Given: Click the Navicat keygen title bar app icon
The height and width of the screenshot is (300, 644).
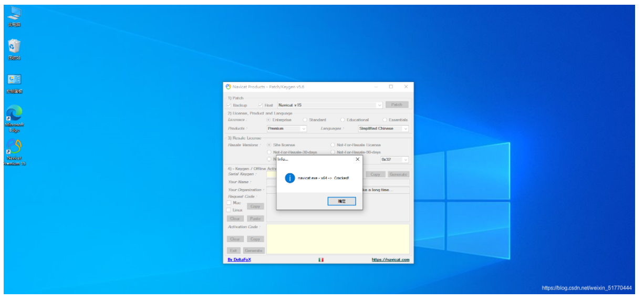Looking at the screenshot, I should (228, 87).
